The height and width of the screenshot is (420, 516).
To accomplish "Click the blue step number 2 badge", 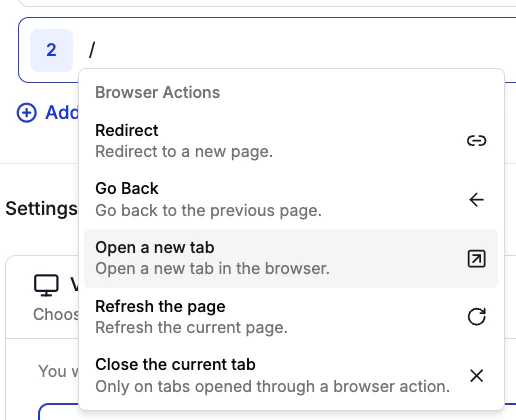I will (51, 50).
